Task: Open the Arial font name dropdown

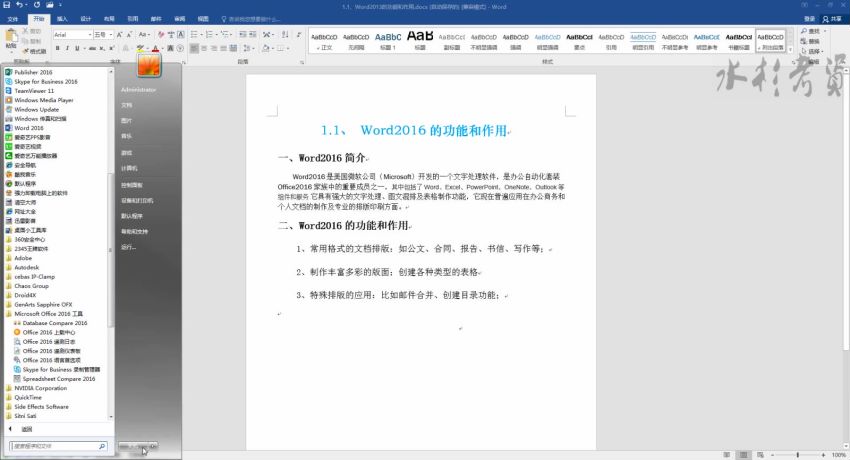Action: click(89, 35)
